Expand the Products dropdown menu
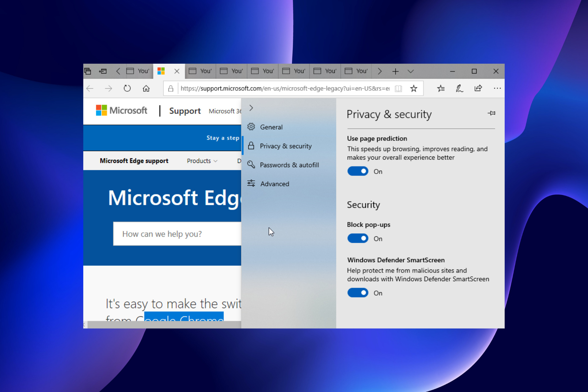 (202, 161)
